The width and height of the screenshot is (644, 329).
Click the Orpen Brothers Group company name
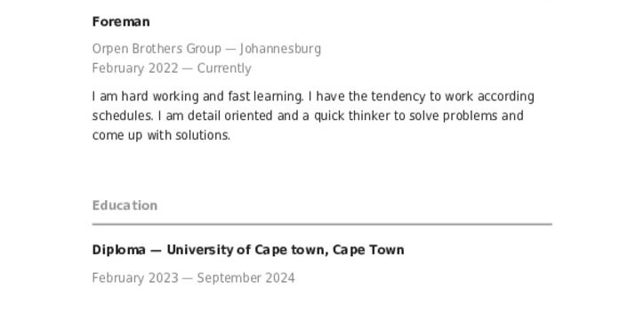click(157, 49)
